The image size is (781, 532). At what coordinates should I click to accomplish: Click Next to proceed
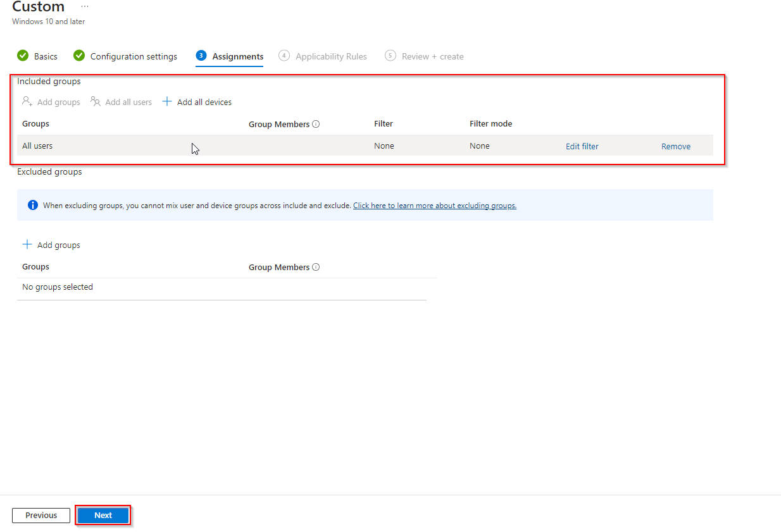(x=103, y=515)
